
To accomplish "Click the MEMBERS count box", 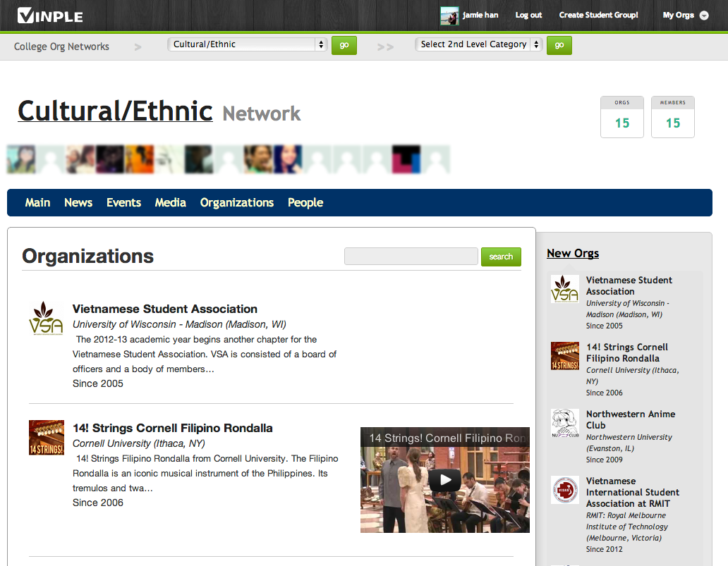I will 673,117.
